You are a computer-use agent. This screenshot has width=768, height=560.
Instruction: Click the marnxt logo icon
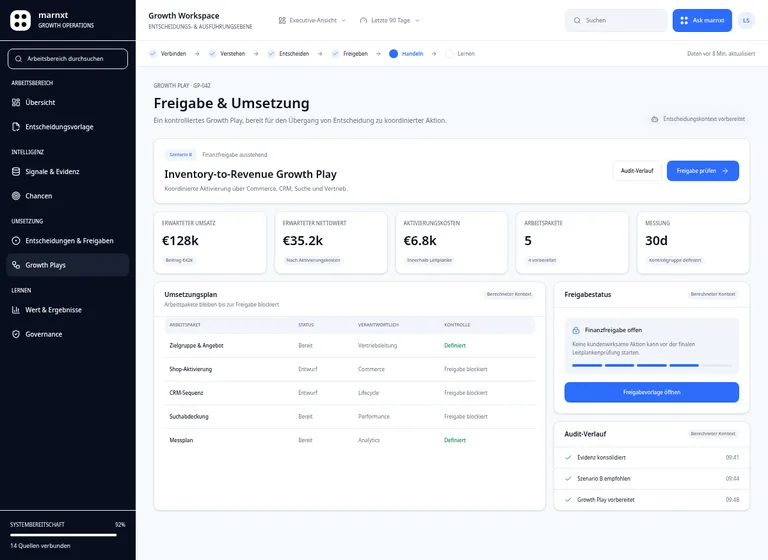click(20, 20)
